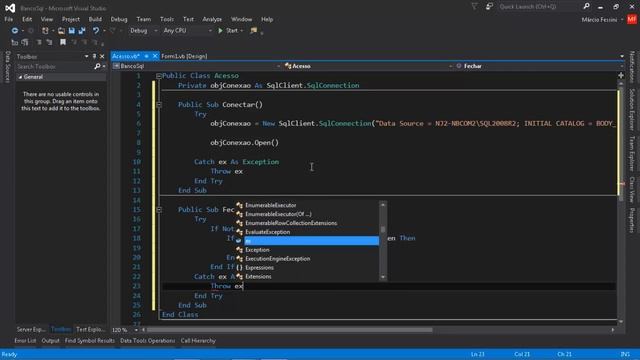
Task: Collapse the Public Class Acesso region
Action: click(x=159, y=76)
